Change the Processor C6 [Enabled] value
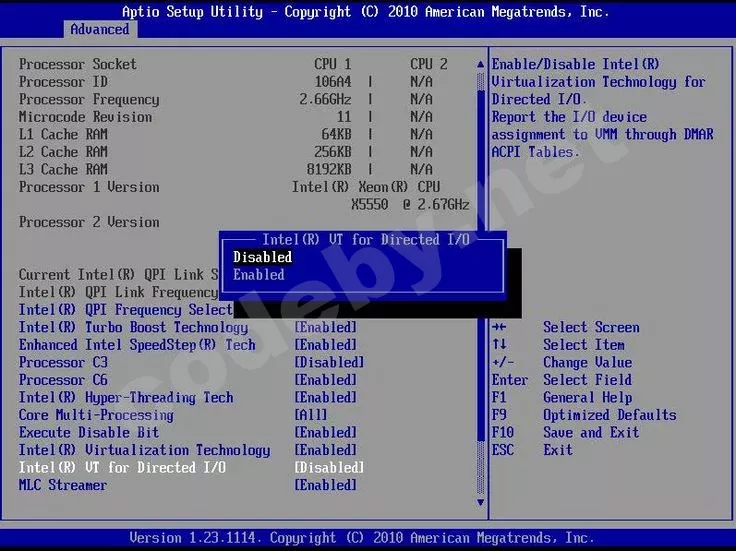Image resolution: width=736 pixels, height=551 pixels. coord(325,380)
